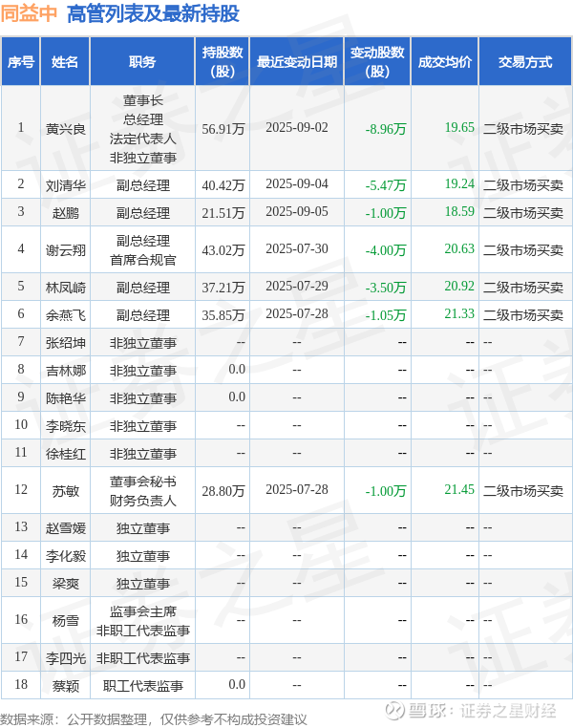Viewport: 573px width, 728px height.
Task: Click average price 18.59
Action: (459, 212)
